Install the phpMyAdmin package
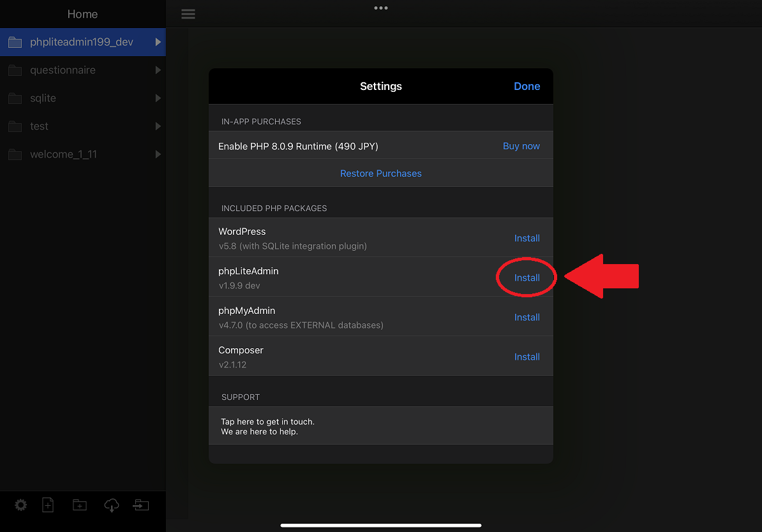 point(527,317)
